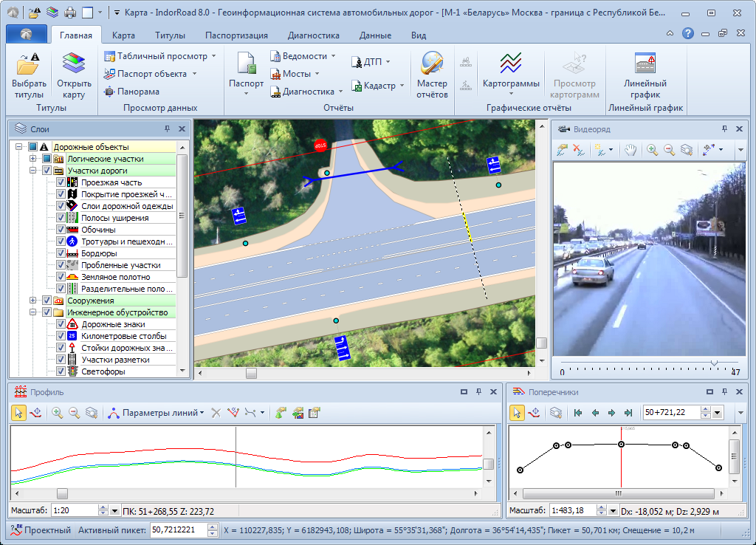Expand the Логические участки tree node
This screenshot has height=545, width=756.
click(x=32, y=159)
